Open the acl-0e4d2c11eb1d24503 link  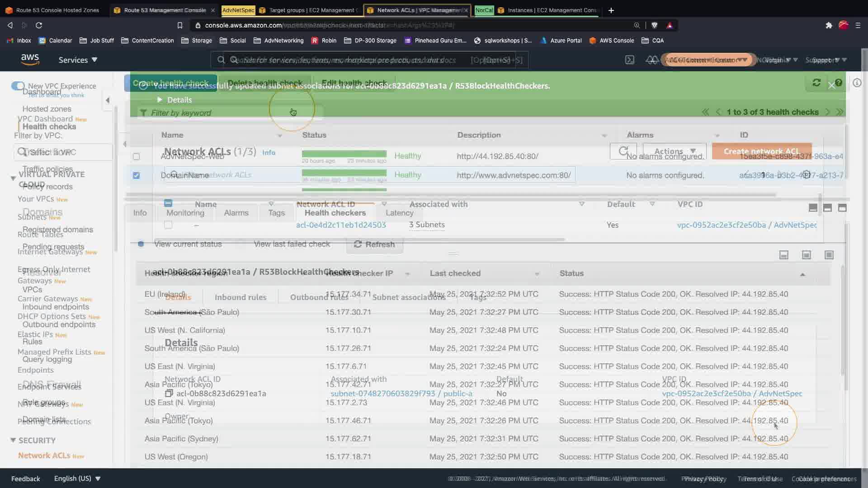(341, 225)
